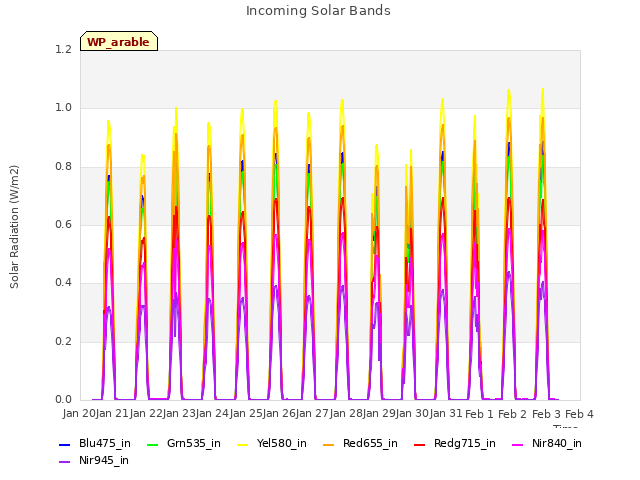Click the Feb 1 x-axis tick label
640x480 pixels.
tap(480, 414)
